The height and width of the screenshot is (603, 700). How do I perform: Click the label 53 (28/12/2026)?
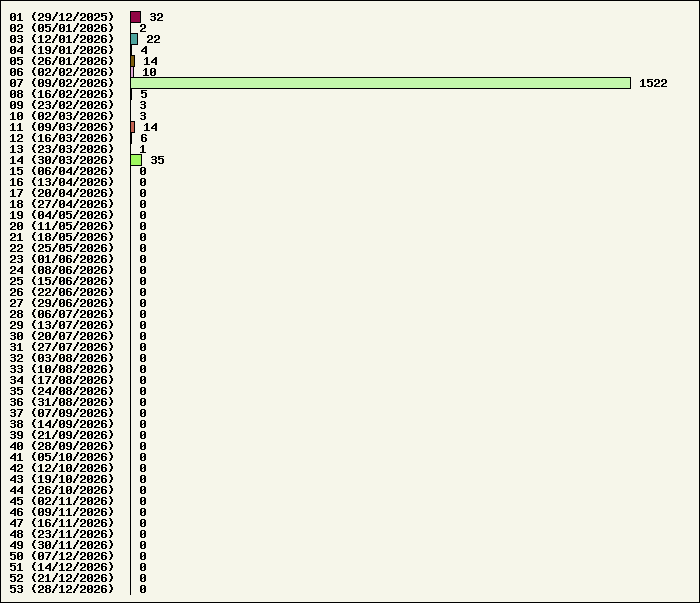(62, 589)
